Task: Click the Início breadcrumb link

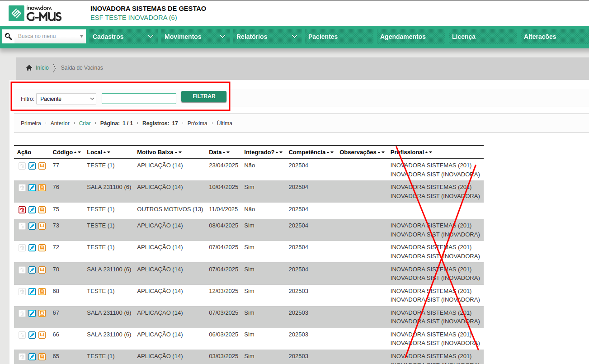Action: point(42,68)
